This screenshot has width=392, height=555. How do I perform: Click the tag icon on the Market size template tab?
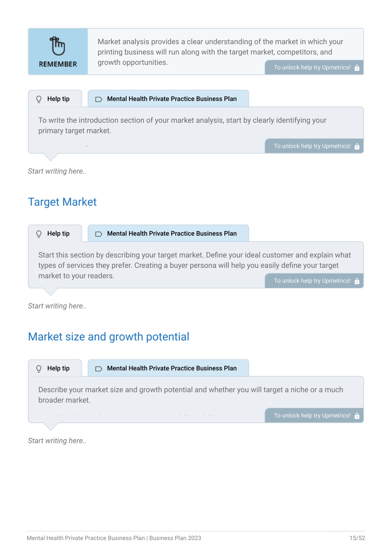click(98, 369)
